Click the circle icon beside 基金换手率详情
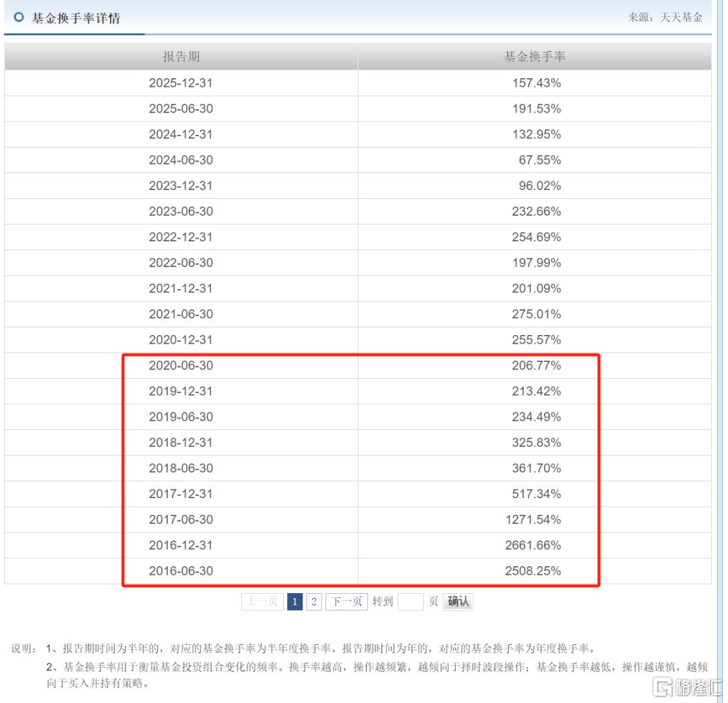 pos(19,17)
